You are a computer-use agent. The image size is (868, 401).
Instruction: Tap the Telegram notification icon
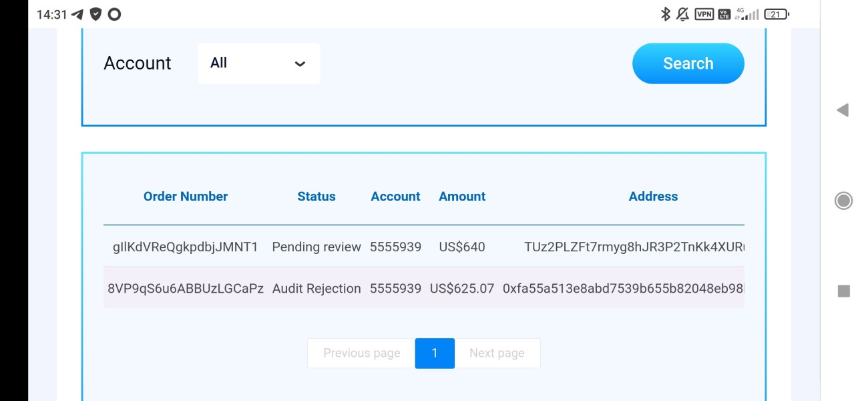coord(77,14)
